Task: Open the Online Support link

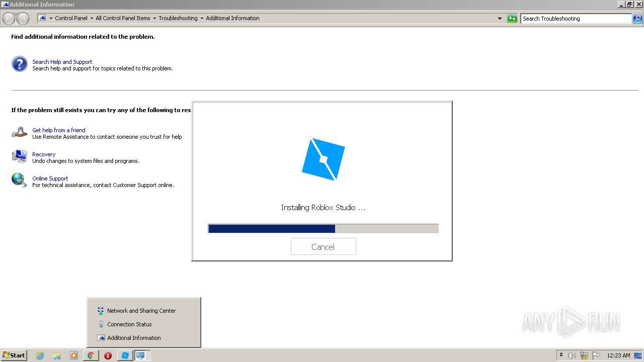Action: (50, 178)
